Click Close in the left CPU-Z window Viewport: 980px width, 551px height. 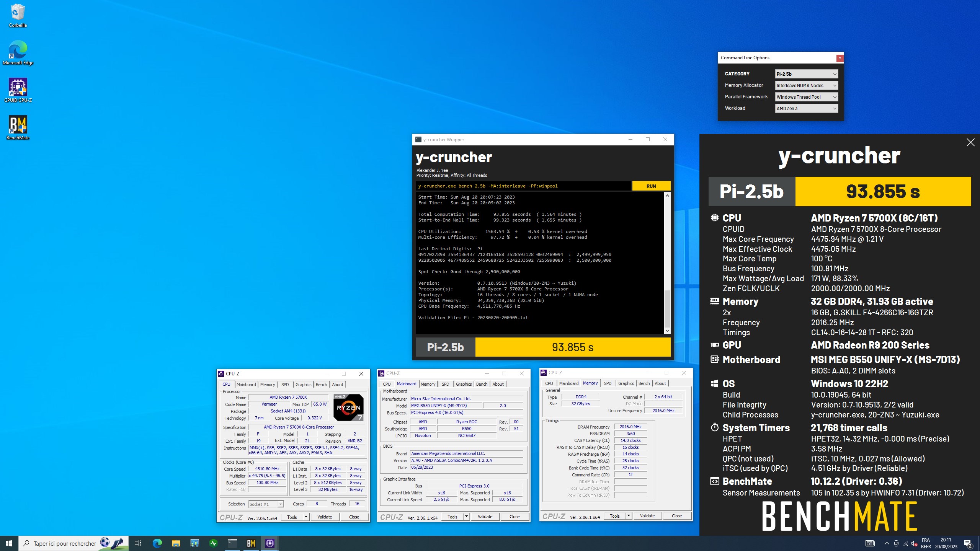tap(354, 517)
